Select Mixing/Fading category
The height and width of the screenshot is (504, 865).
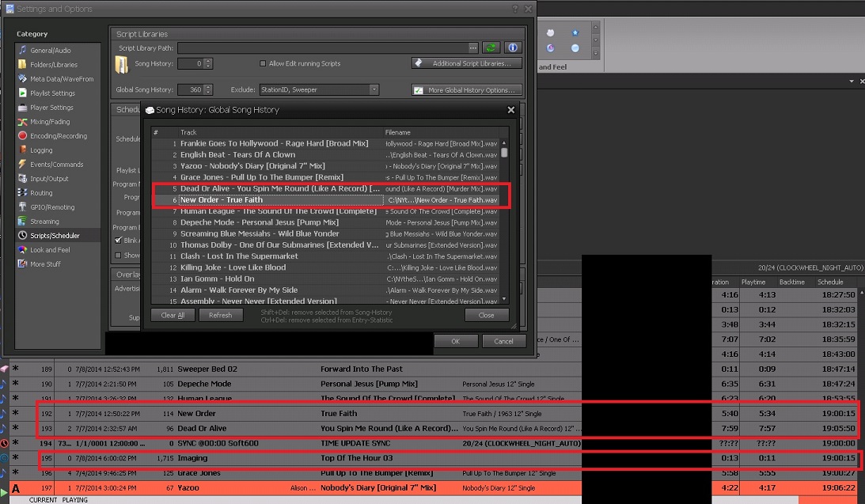click(50, 122)
